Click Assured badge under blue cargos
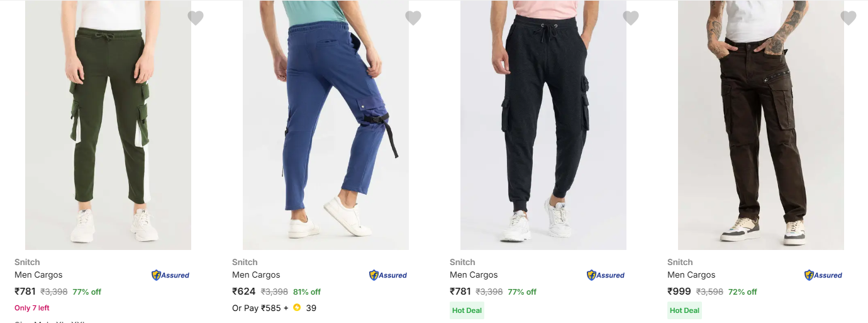 click(388, 275)
